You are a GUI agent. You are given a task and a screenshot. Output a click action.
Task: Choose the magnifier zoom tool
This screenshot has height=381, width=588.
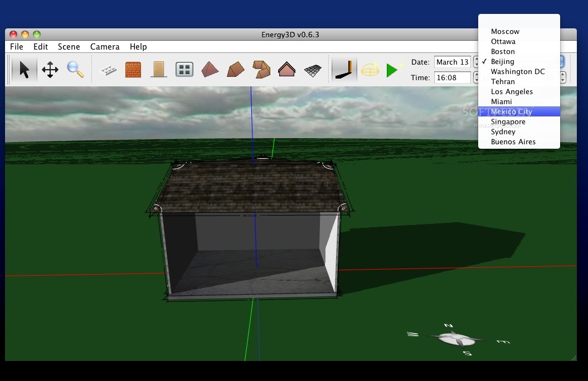click(x=75, y=70)
